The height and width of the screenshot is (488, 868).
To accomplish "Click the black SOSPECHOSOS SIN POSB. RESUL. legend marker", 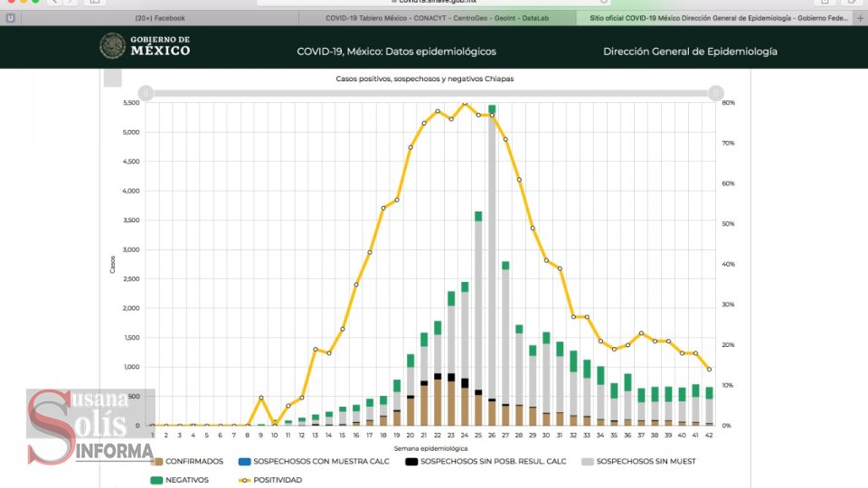I will click(410, 461).
